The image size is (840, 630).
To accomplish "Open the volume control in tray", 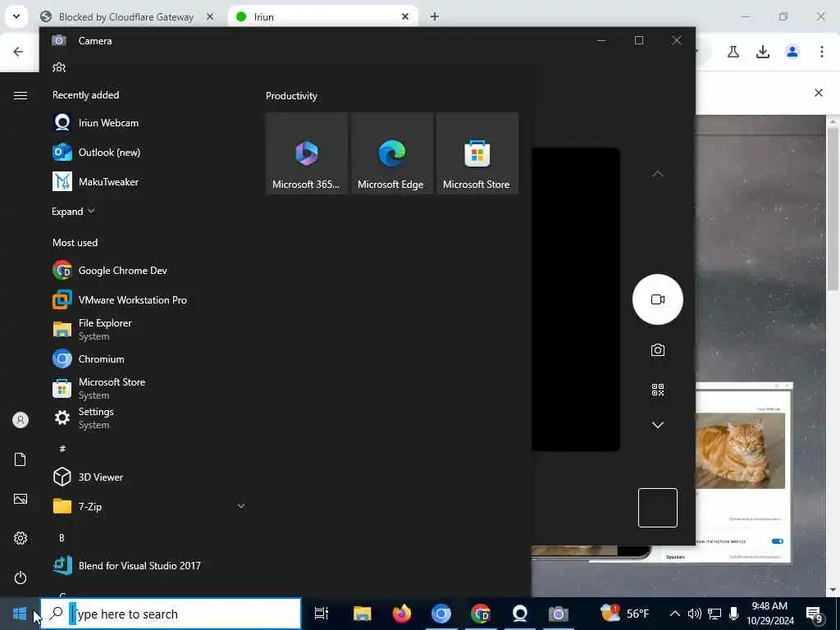I will 694,614.
